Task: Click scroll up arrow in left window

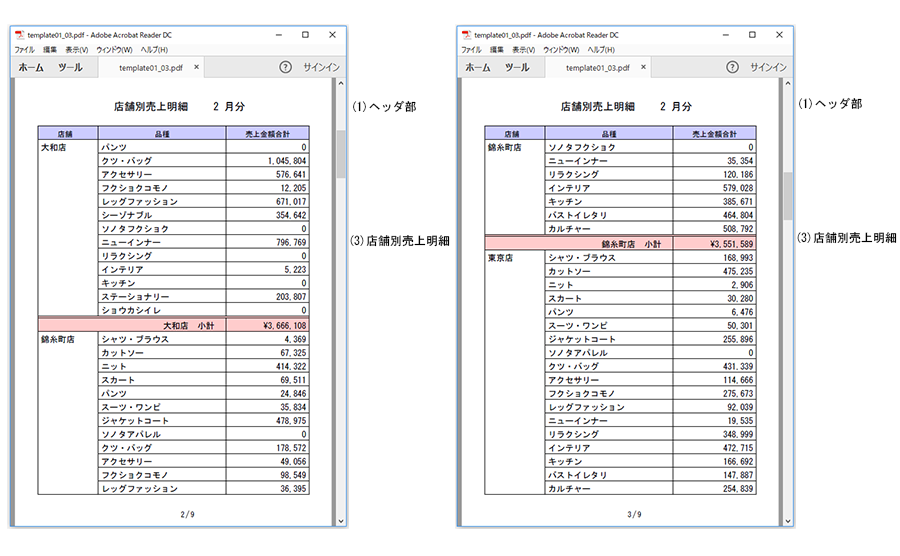Action: coord(341,83)
